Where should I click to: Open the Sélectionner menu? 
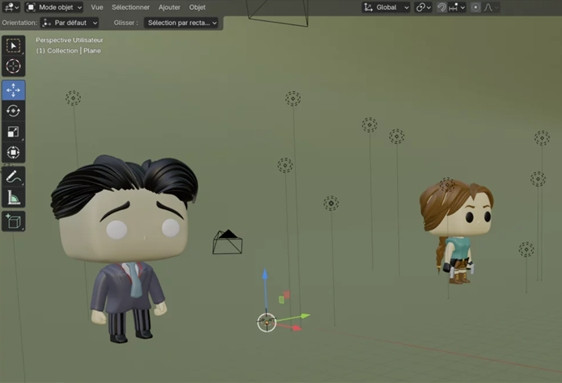[130, 7]
